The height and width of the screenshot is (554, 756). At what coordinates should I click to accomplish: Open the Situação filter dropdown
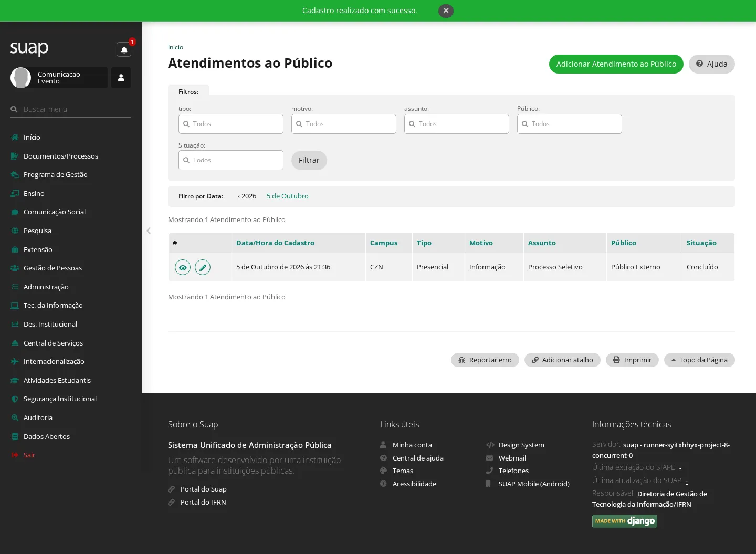(231, 160)
